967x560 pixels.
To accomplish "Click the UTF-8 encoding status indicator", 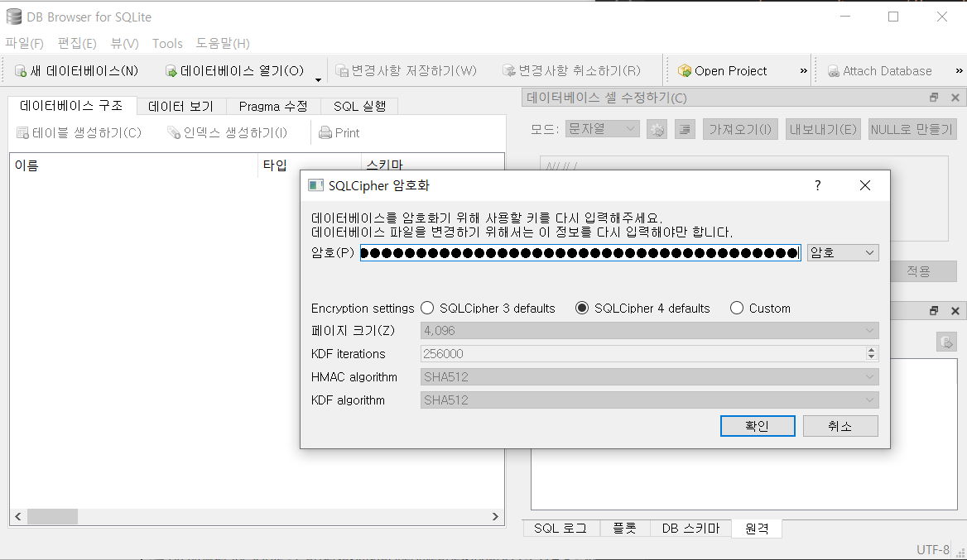I will point(932,549).
